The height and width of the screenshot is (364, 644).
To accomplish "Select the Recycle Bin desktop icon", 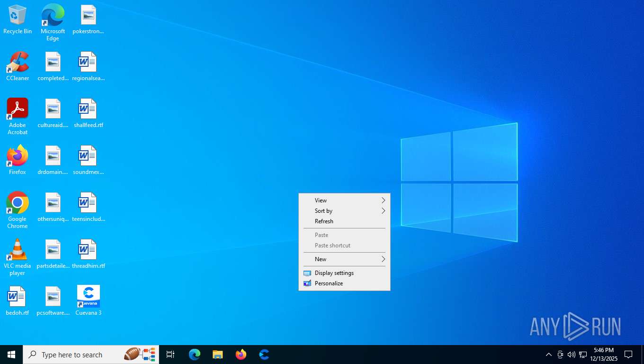I will pyautogui.click(x=18, y=20).
